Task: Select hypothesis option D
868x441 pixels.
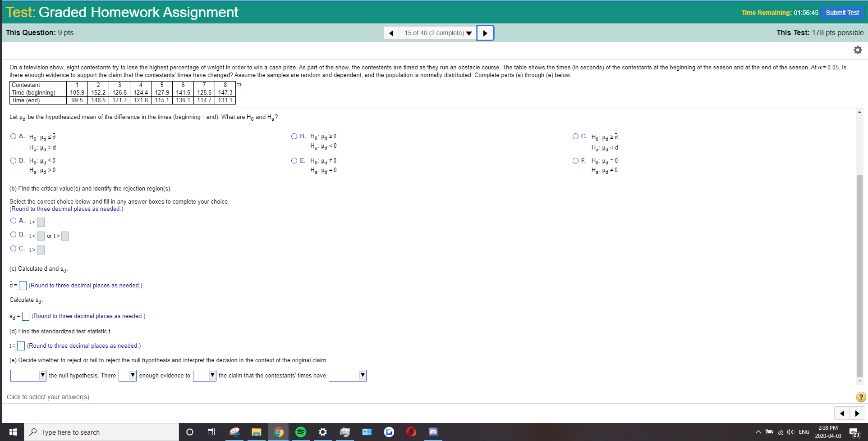Action: point(13,160)
